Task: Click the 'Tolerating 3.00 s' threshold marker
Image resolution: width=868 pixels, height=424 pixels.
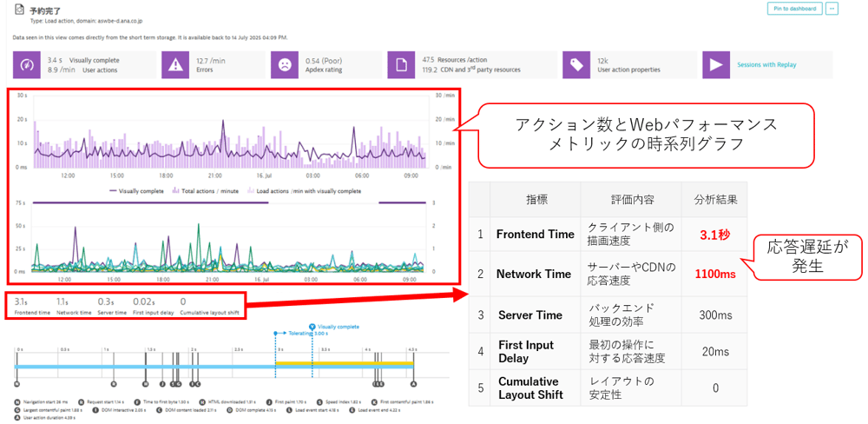Action: click(x=301, y=334)
